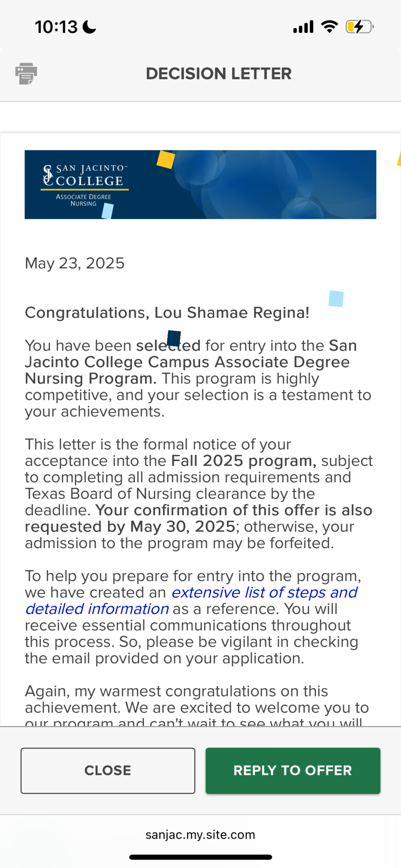Tap the sanjac.my.site.com address bar
This screenshot has height=868, width=401.
[x=200, y=835]
